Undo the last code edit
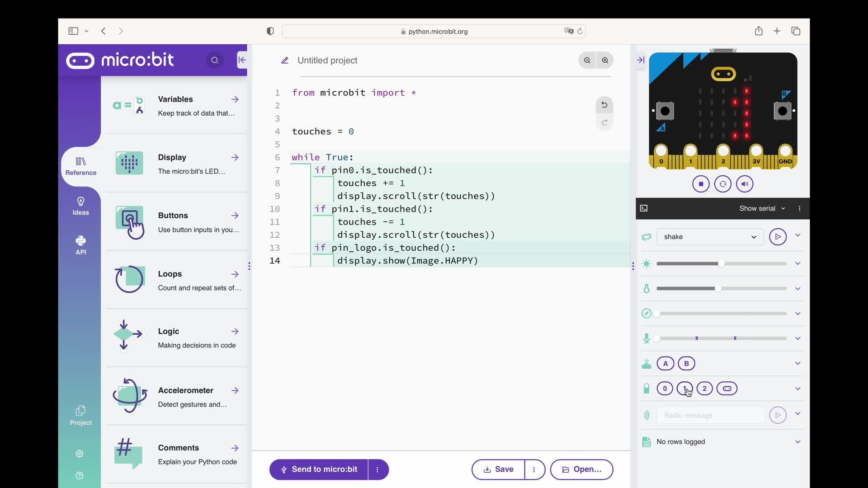Image resolution: width=868 pixels, height=488 pixels. pos(604,104)
